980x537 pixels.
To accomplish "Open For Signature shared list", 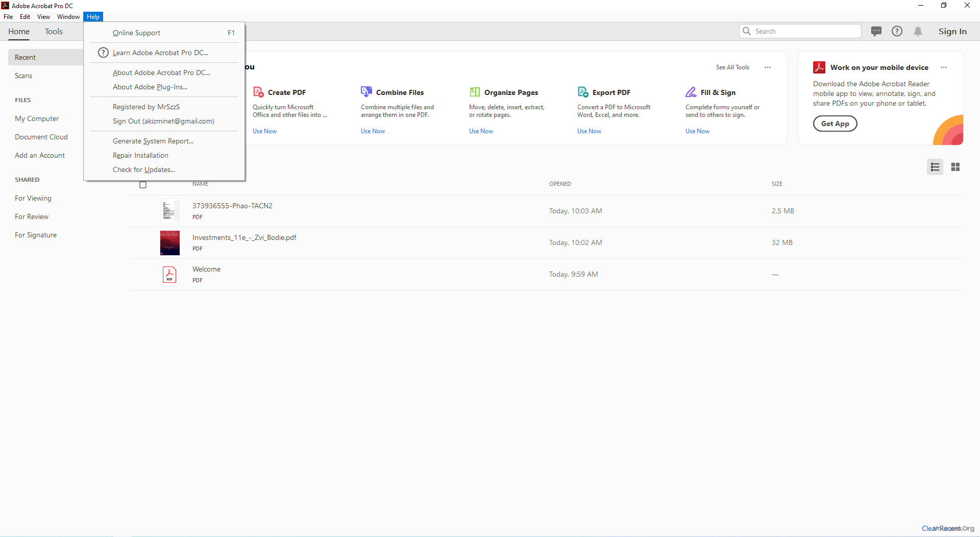I will click(x=36, y=235).
